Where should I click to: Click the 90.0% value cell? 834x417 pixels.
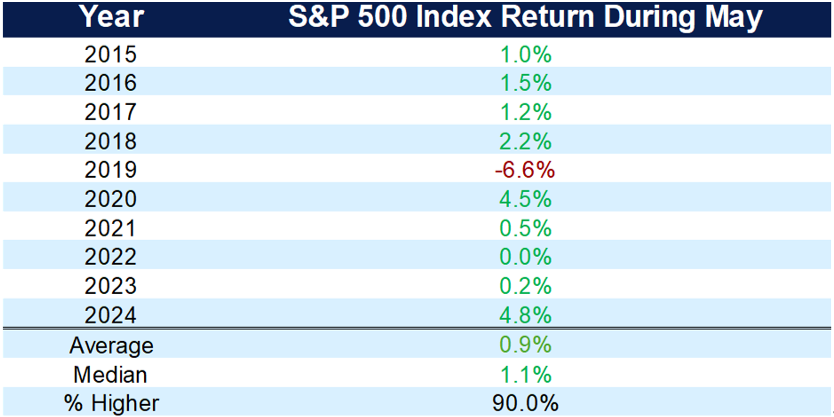(524, 403)
